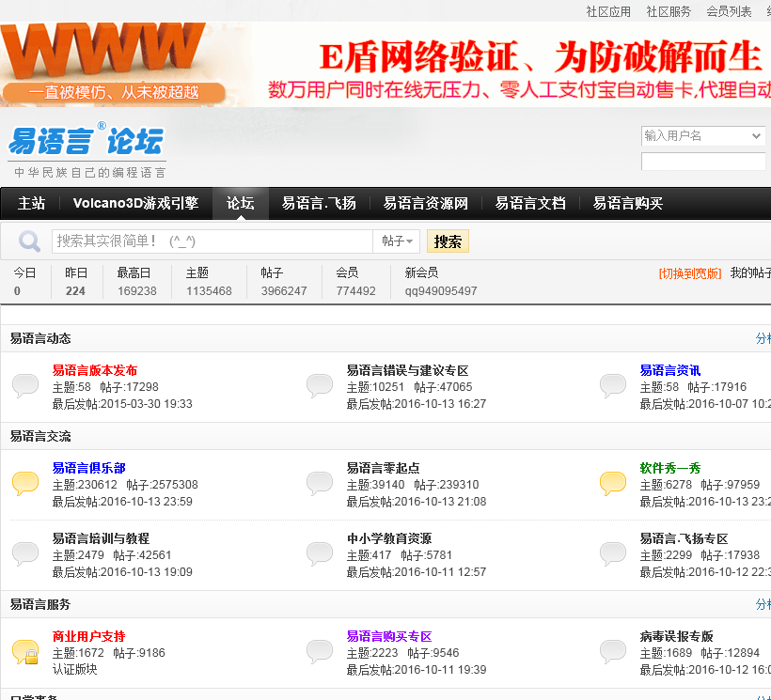Click last post time 2016-10-13 21:08

click(x=441, y=502)
